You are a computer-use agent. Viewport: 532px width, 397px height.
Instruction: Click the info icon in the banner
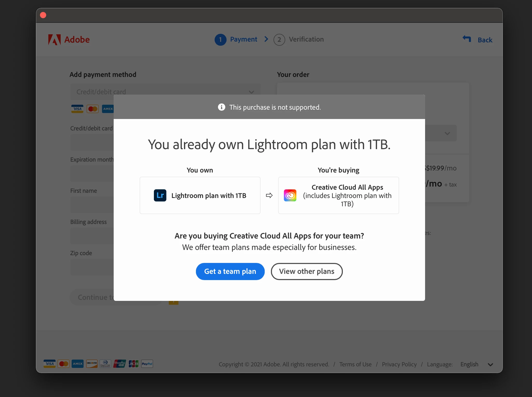pos(221,107)
